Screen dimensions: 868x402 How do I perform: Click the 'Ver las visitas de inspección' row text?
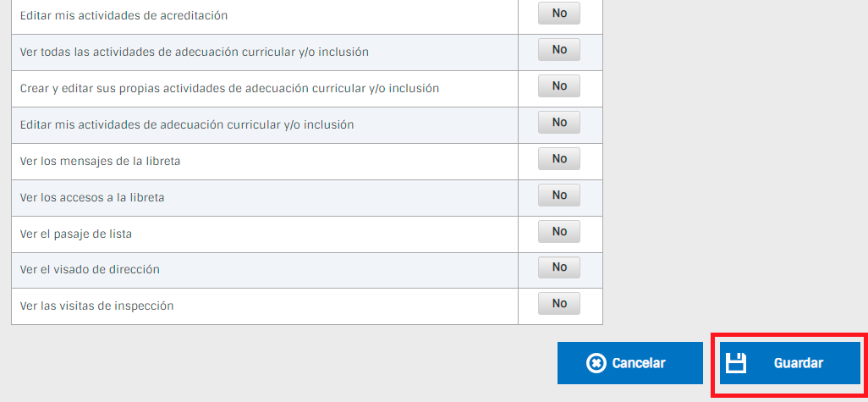click(x=97, y=306)
